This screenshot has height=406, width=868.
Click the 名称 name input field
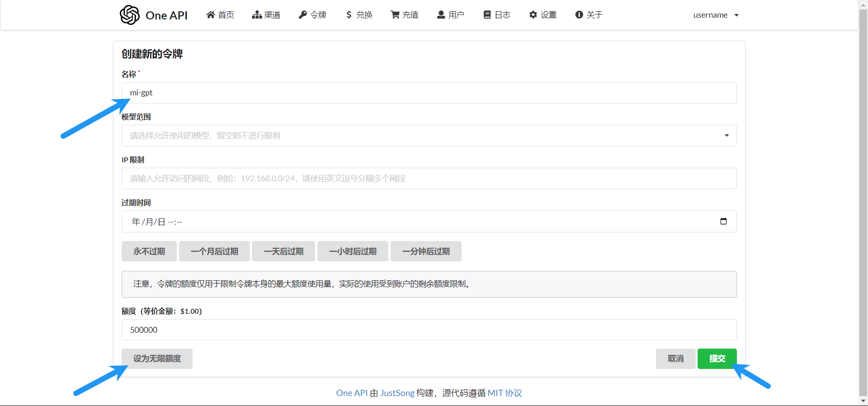coord(429,93)
